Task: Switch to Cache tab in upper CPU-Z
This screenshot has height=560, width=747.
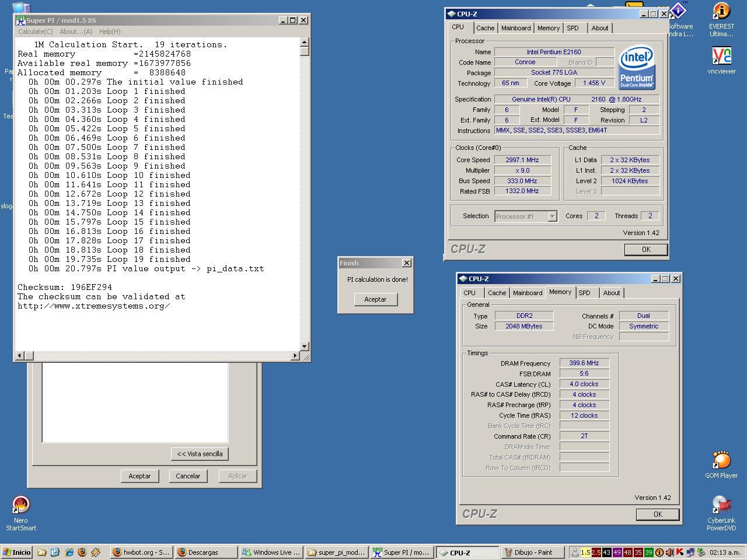Action: pos(485,28)
